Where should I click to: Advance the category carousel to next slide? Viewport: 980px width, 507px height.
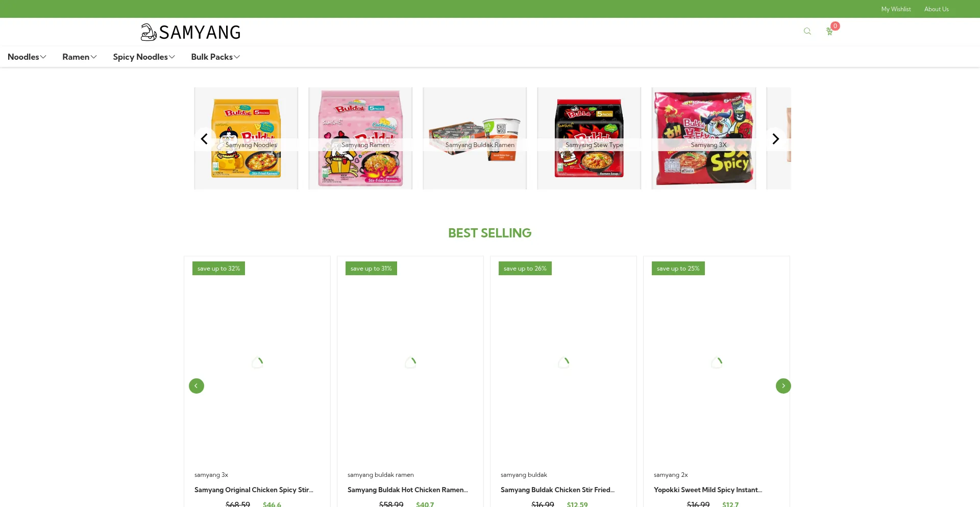(776, 139)
